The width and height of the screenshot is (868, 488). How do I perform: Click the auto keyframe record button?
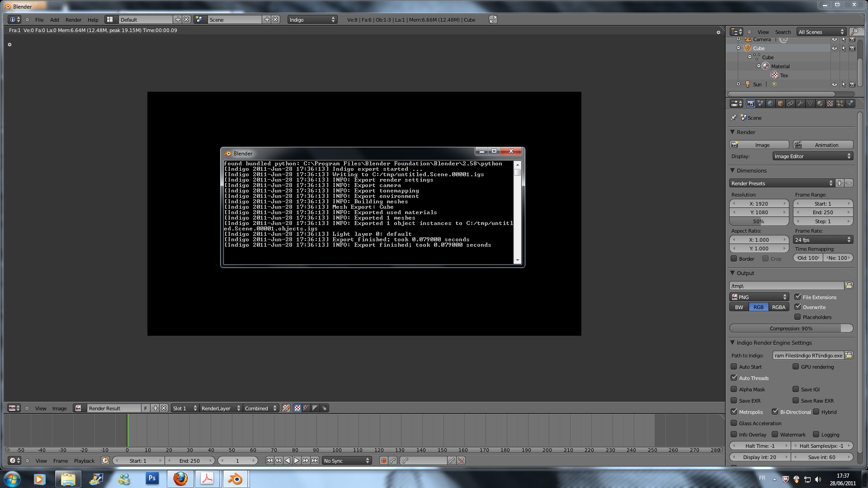coord(383,460)
